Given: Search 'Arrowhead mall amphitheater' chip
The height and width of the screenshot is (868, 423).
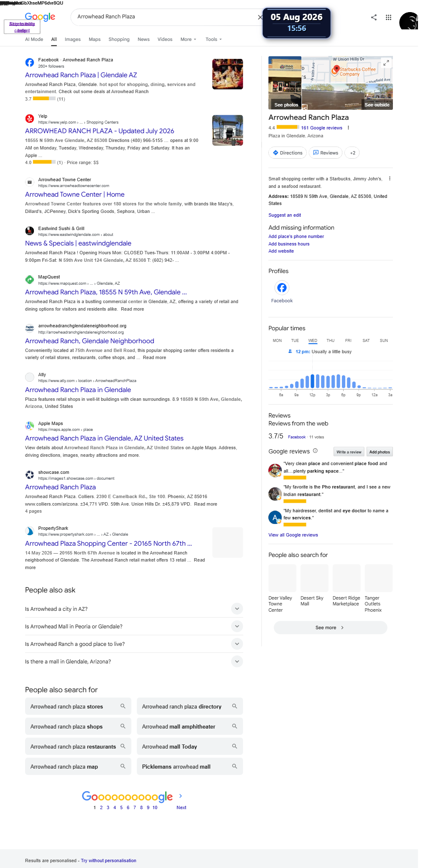Looking at the screenshot, I should 190,726.
